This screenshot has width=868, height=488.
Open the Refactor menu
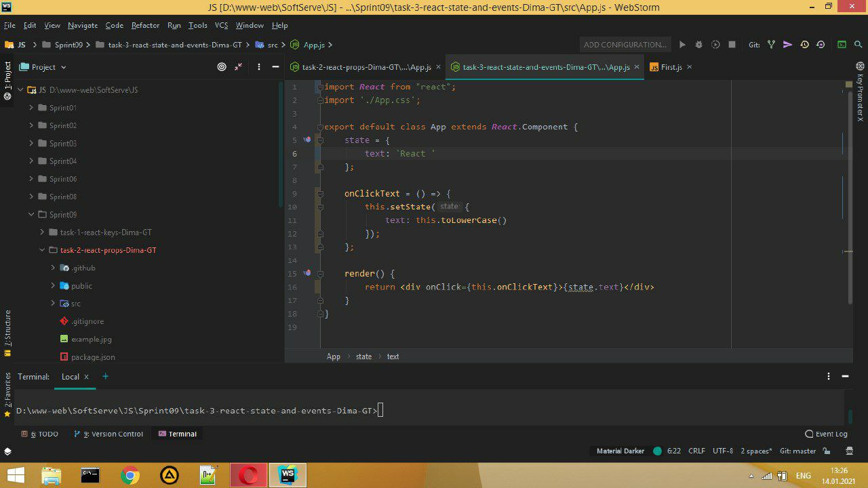click(x=145, y=25)
